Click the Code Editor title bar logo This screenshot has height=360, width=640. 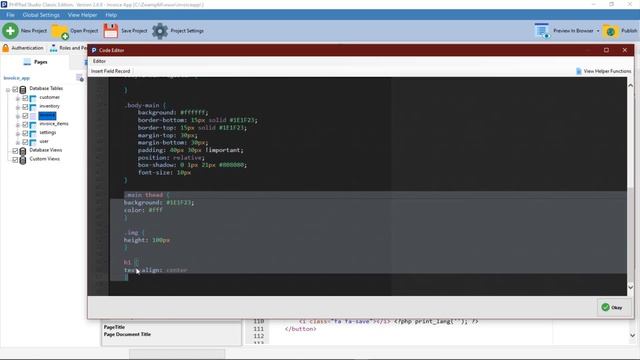pos(94,50)
